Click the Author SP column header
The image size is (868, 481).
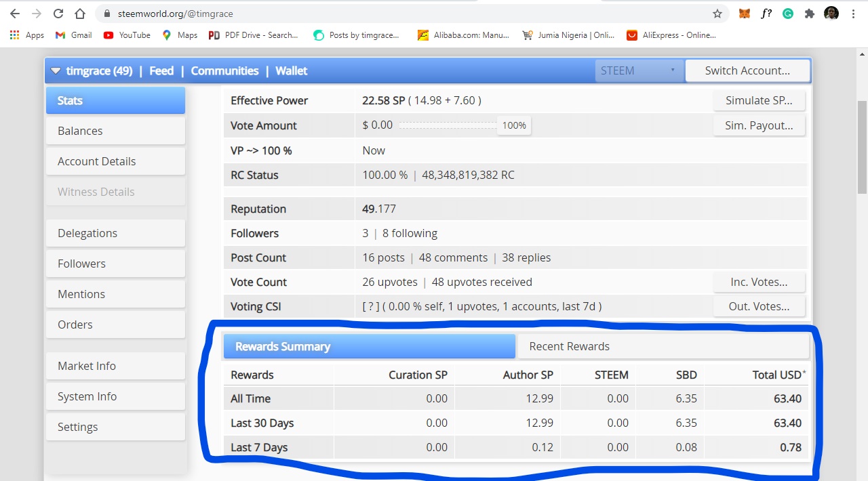coord(528,375)
